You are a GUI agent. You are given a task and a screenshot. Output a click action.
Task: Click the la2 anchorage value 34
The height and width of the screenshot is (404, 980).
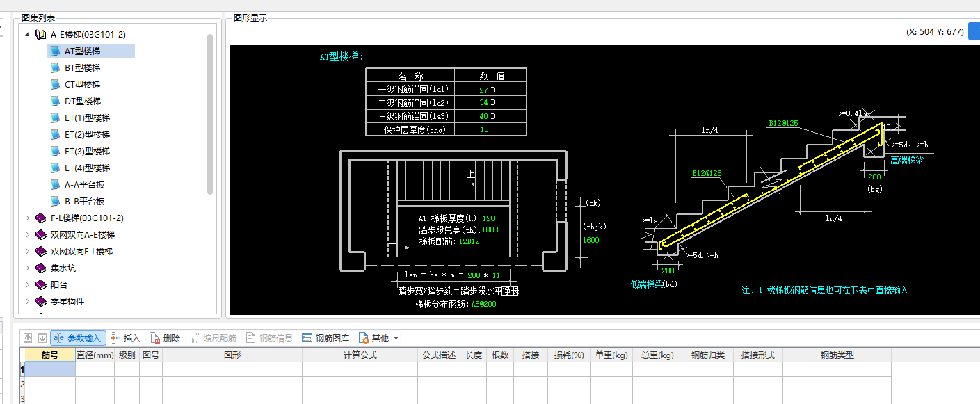pos(483,103)
